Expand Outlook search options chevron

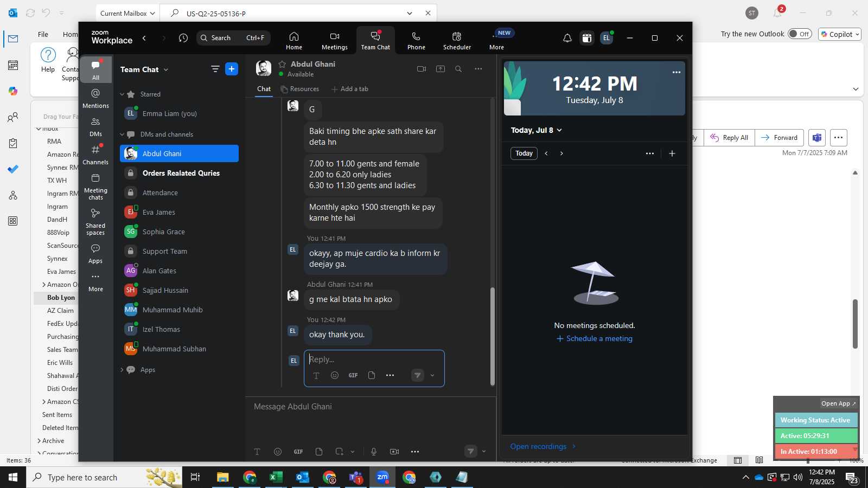coord(410,13)
